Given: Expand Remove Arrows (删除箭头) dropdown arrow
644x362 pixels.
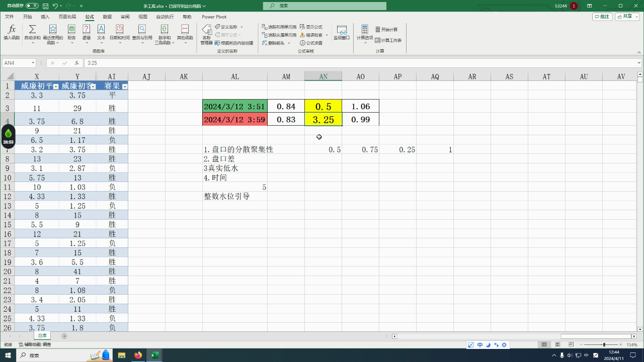Looking at the screenshot, I should click(x=289, y=43).
